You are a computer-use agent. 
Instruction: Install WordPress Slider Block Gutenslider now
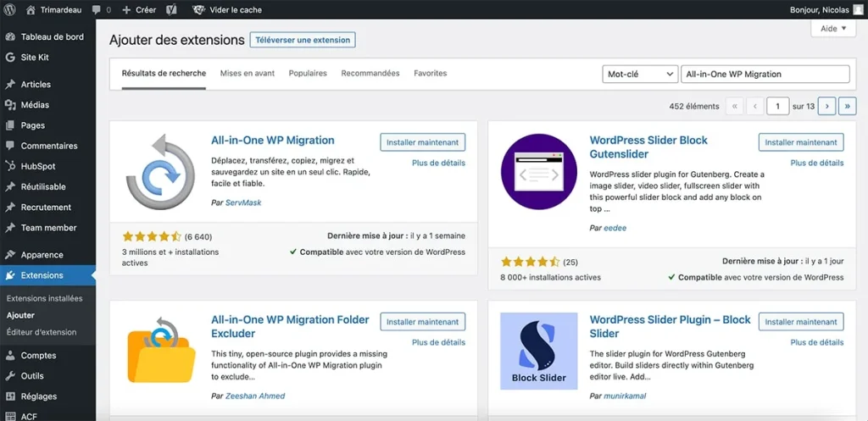801,142
